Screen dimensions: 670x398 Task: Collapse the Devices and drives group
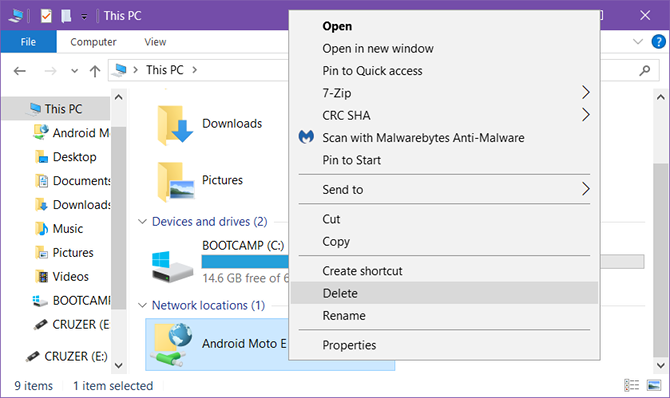(142, 221)
